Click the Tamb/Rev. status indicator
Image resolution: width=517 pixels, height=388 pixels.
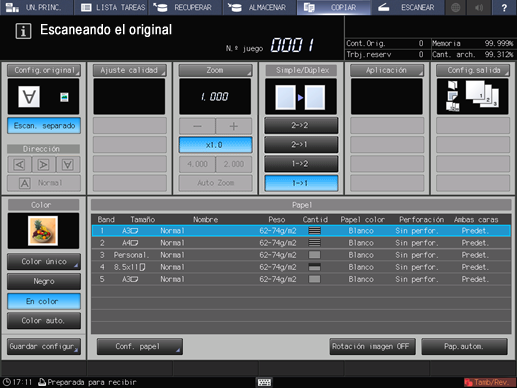(x=489, y=382)
